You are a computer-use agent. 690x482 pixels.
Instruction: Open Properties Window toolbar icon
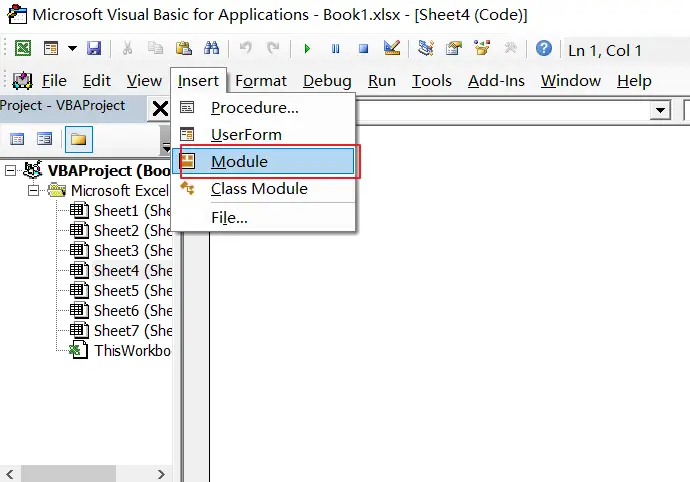[x=454, y=48]
